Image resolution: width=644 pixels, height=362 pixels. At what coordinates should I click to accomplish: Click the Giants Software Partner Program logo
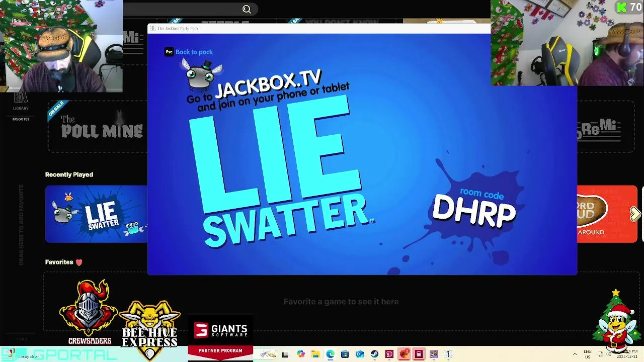point(220,338)
